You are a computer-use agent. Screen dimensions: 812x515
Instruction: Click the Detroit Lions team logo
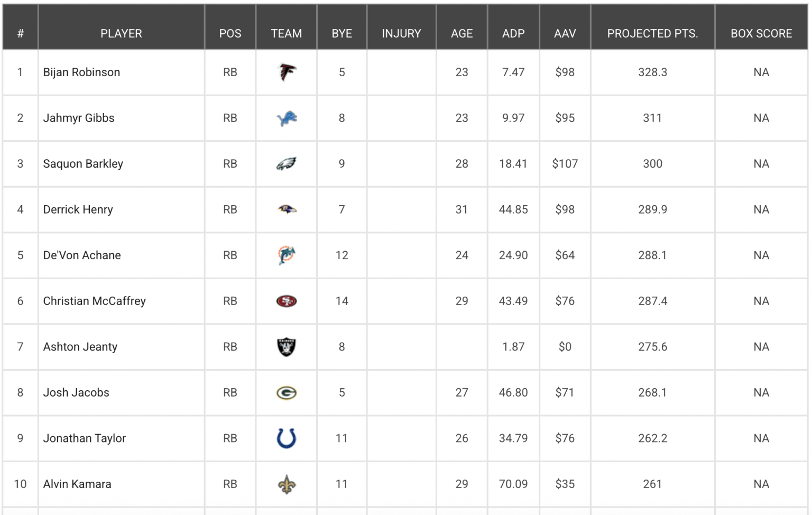point(287,118)
